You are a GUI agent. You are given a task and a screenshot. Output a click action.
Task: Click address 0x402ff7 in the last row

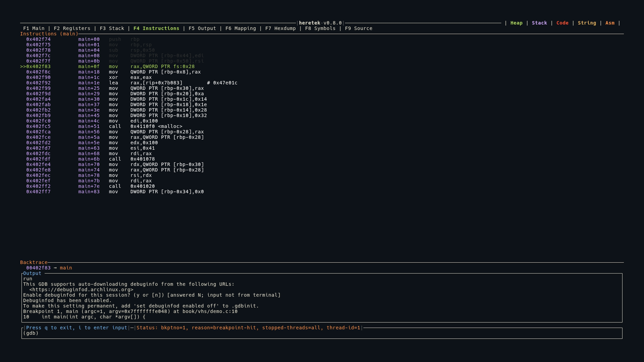[x=38, y=192]
